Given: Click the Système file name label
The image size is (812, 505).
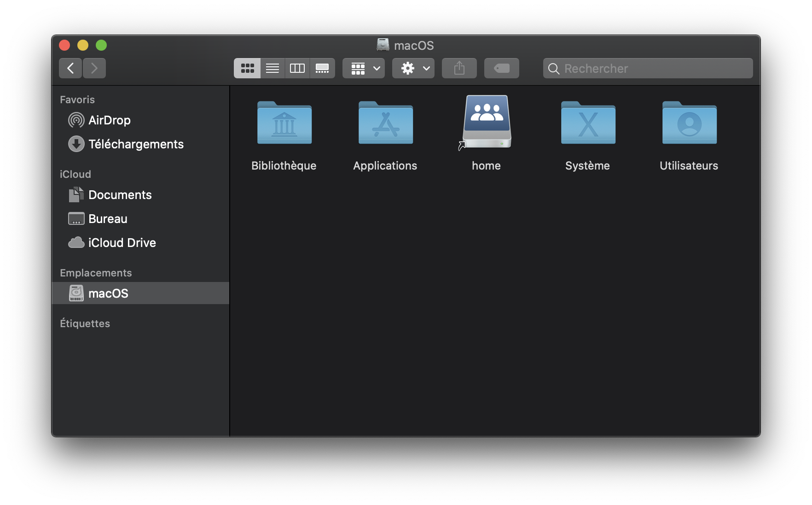Looking at the screenshot, I should pos(588,166).
